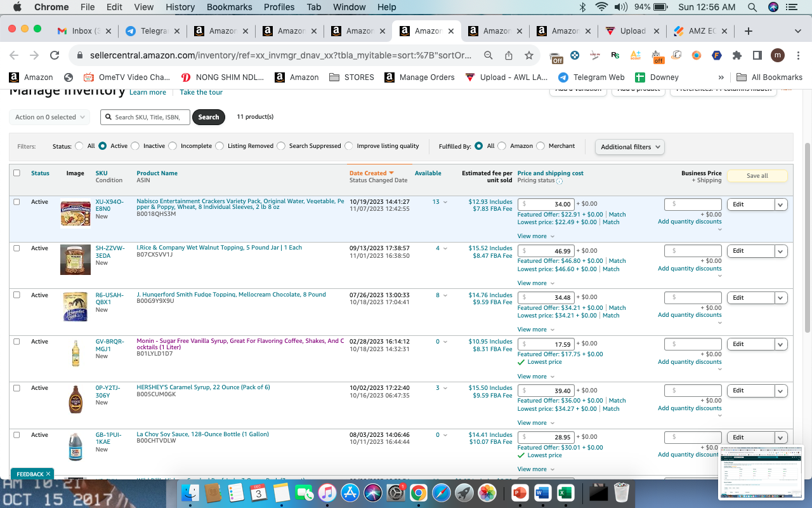
Task: Expand View more for Monin Syrup pricing
Action: point(536,377)
